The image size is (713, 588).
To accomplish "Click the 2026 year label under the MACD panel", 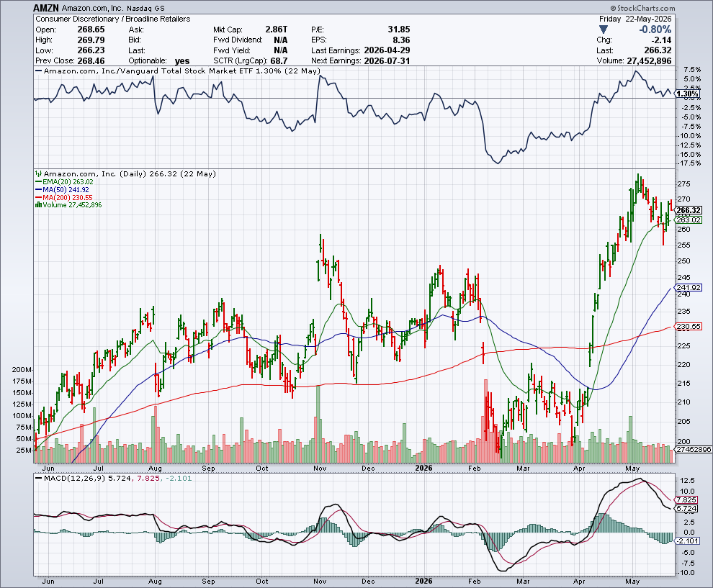I will coord(423,582).
